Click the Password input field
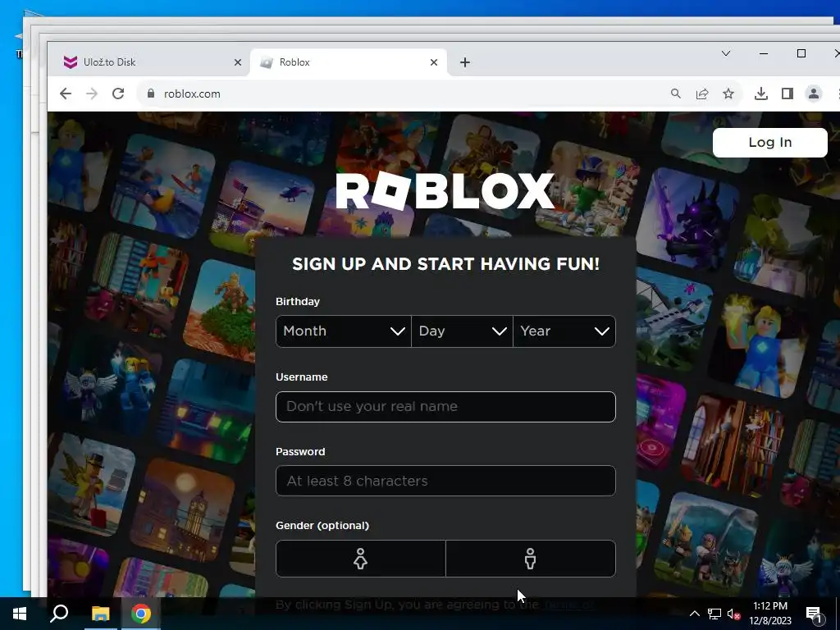This screenshot has width=840, height=630. [445, 481]
